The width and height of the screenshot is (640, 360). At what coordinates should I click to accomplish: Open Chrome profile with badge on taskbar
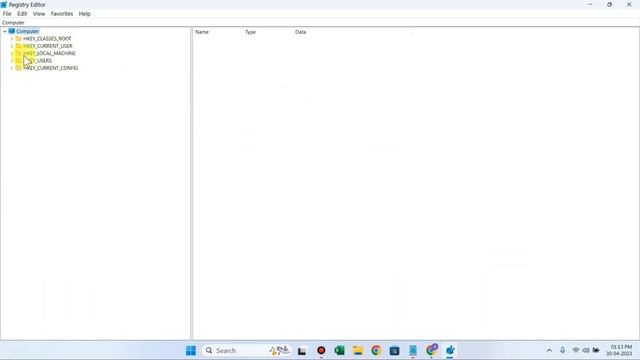click(431, 350)
